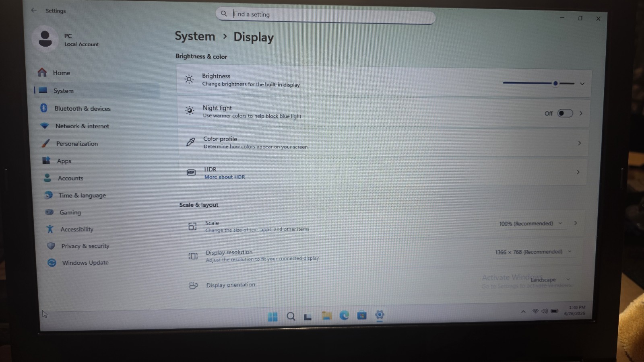The width and height of the screenshot is (644, 362).
Task: Open taskbar Search
Action: [291, 317]
